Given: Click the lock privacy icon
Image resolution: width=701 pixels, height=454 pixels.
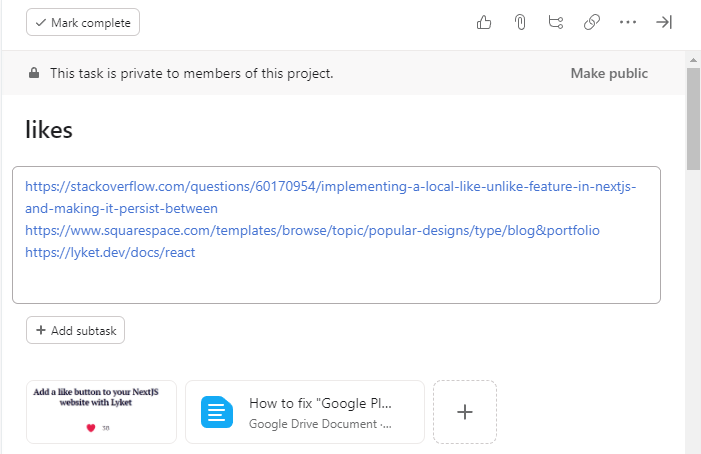Looking at the screenshot, I should click(x=34, y=73).
